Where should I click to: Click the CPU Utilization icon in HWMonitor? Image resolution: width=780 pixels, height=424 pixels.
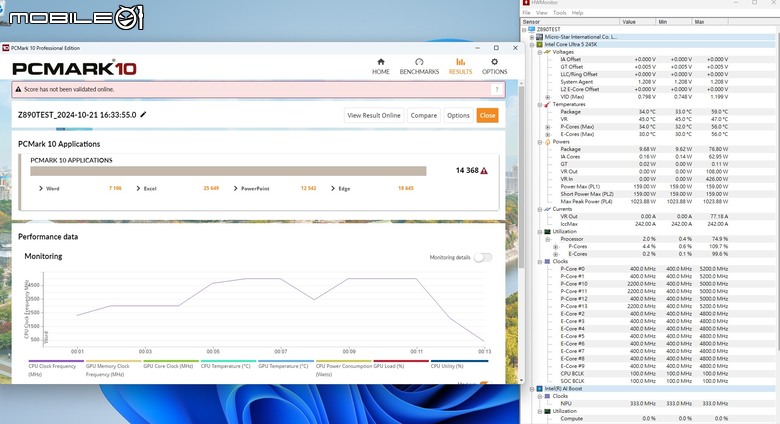coord(548,231)
